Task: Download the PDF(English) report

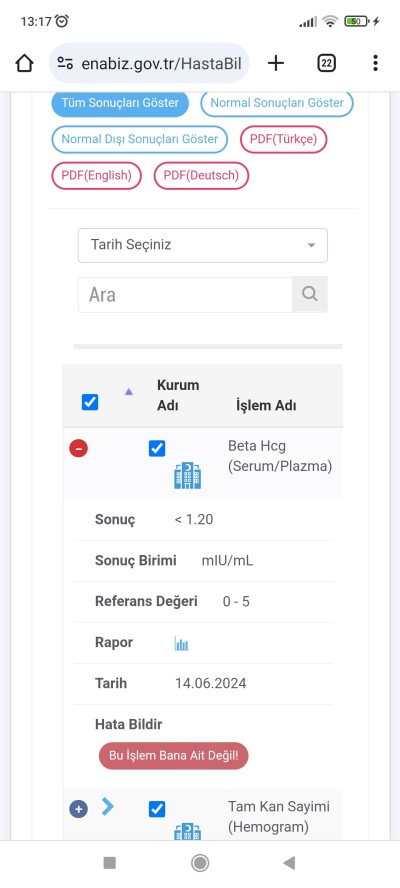Action: 96,176
